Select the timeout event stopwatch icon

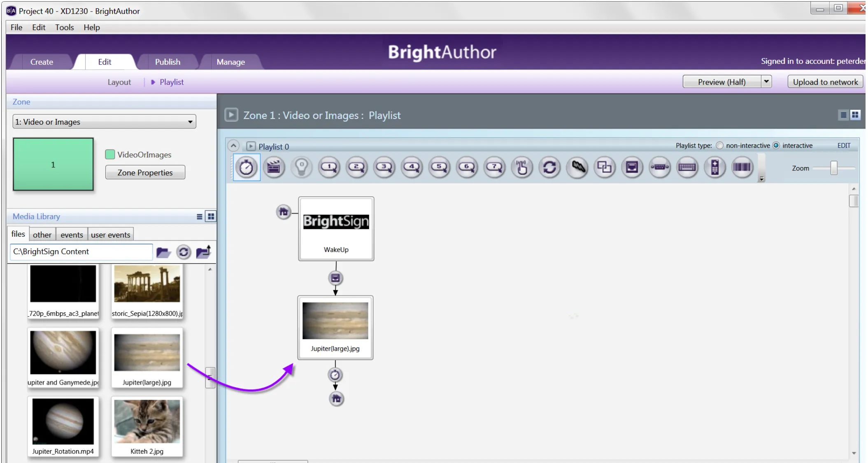[246, 168]
